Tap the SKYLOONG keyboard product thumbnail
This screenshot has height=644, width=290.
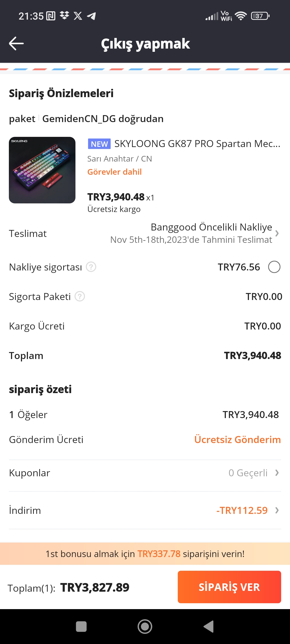42,170
